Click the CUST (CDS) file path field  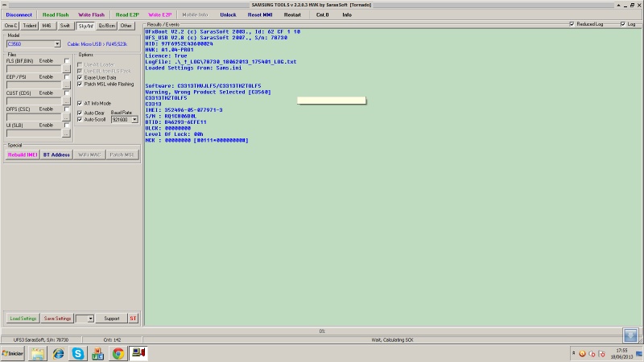pyautogui.click(x=34, y=101)
